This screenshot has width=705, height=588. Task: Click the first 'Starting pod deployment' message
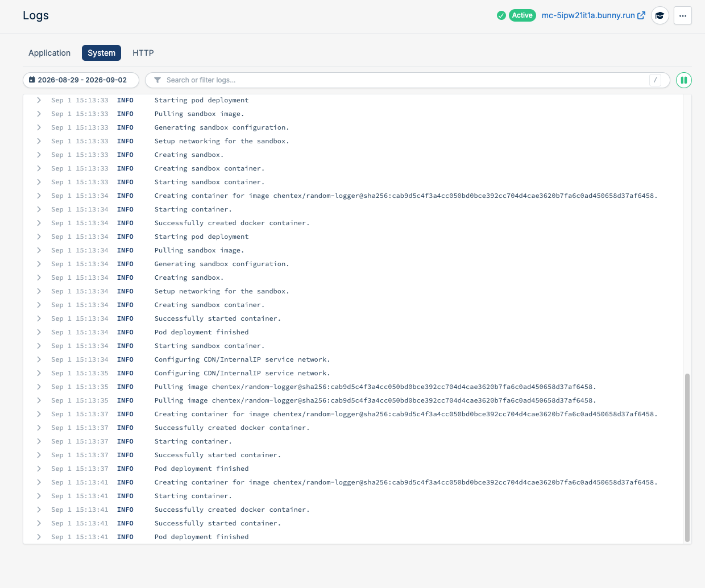point(201,100)
